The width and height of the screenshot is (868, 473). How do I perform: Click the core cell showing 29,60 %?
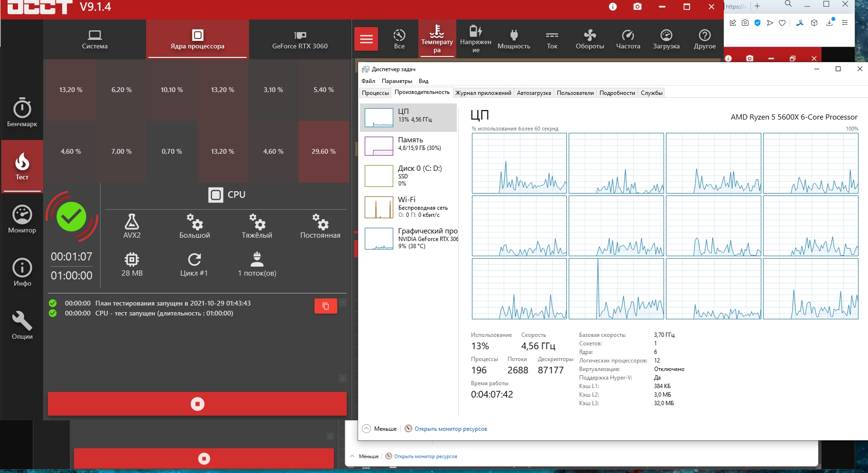click(323, 152)
